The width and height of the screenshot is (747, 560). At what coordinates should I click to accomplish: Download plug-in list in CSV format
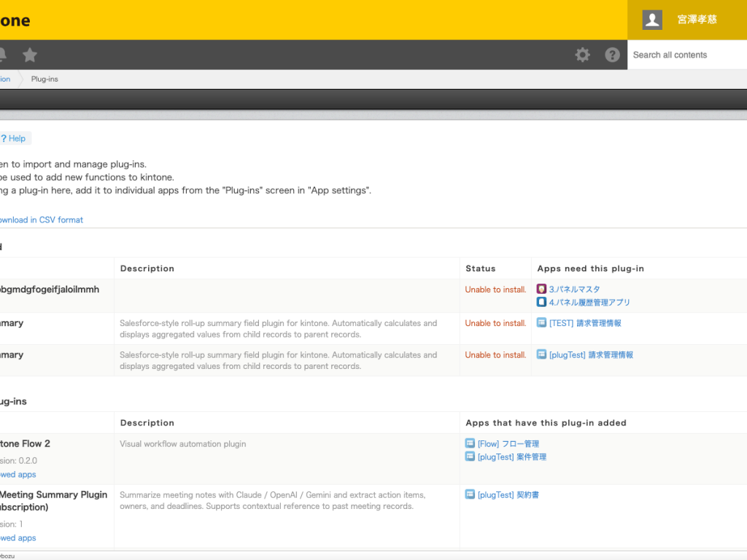[41, 219]
